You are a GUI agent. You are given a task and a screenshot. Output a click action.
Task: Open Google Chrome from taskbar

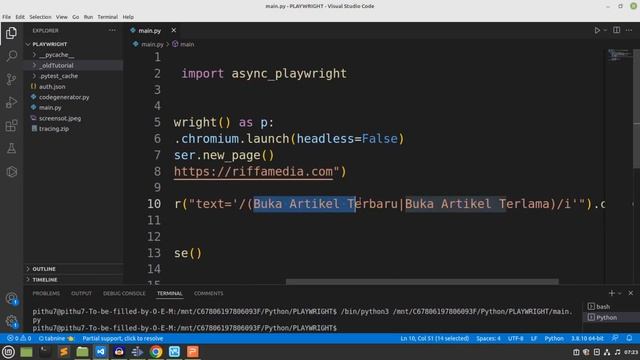[156, 352]
